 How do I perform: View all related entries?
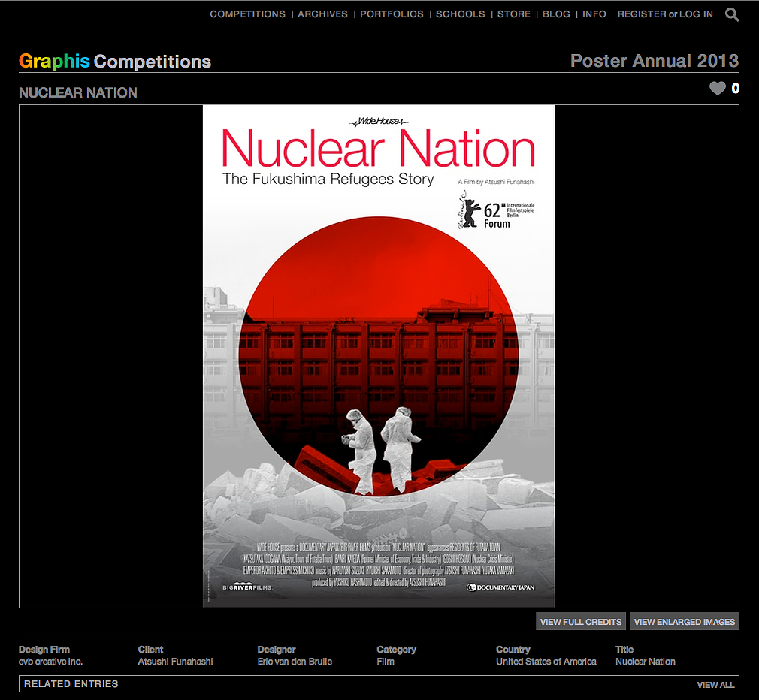[715, 684]
